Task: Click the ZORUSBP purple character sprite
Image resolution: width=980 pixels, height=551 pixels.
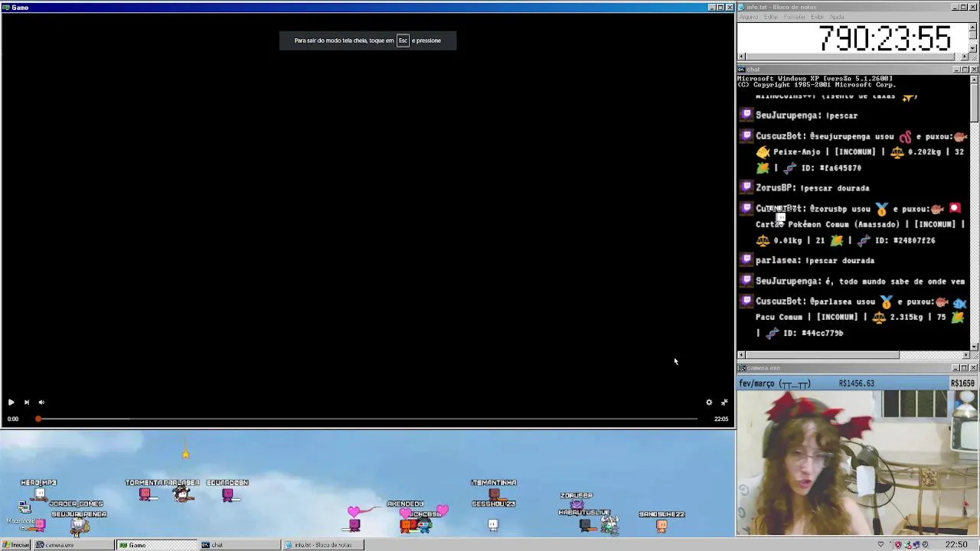Action: point(577,504)
